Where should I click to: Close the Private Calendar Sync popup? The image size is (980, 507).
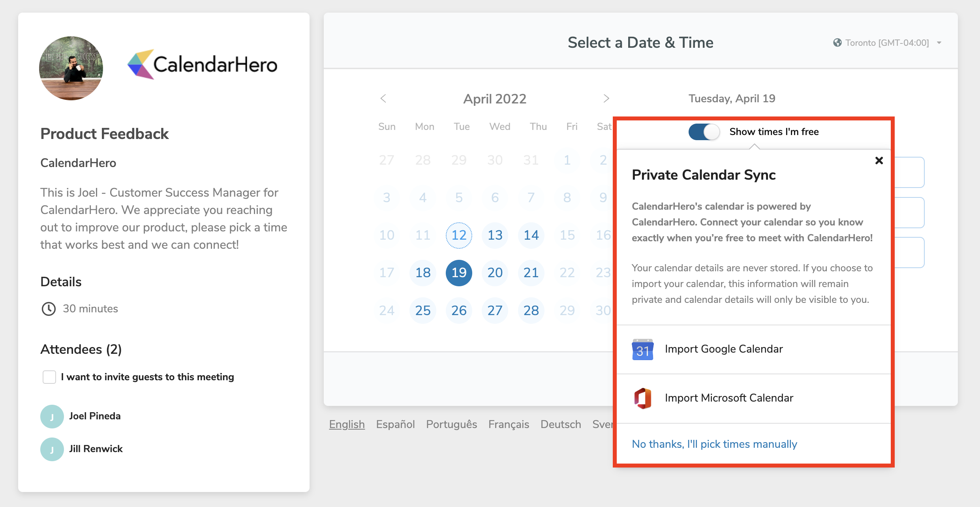(x=879, y=160)
